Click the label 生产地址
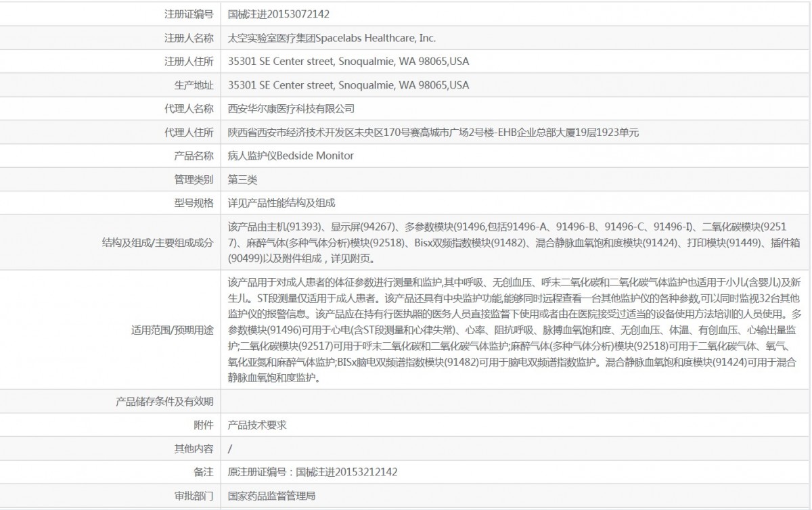This screenshot has width=812, height=510. pyautogui.click(x=194, y=85)
